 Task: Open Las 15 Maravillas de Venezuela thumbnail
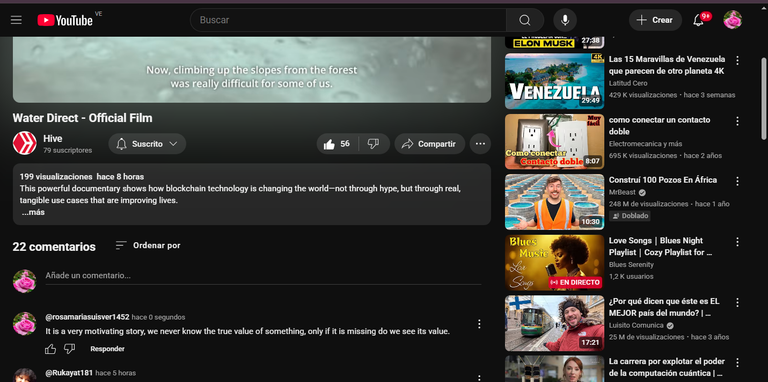point(554,81)
